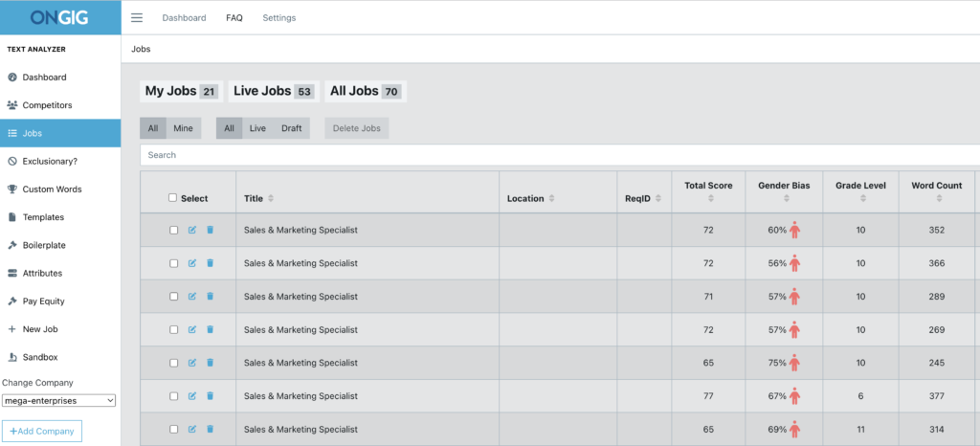Edit the job with 269 word count
Image resolution: width=980 pixels, height=446 pixels.
[191, 329]
